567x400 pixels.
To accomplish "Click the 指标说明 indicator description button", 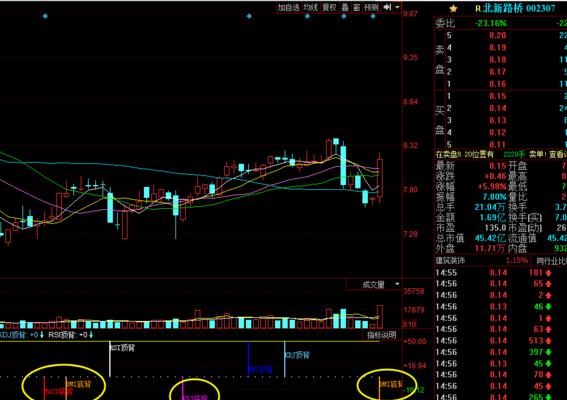I will (382, 335).
